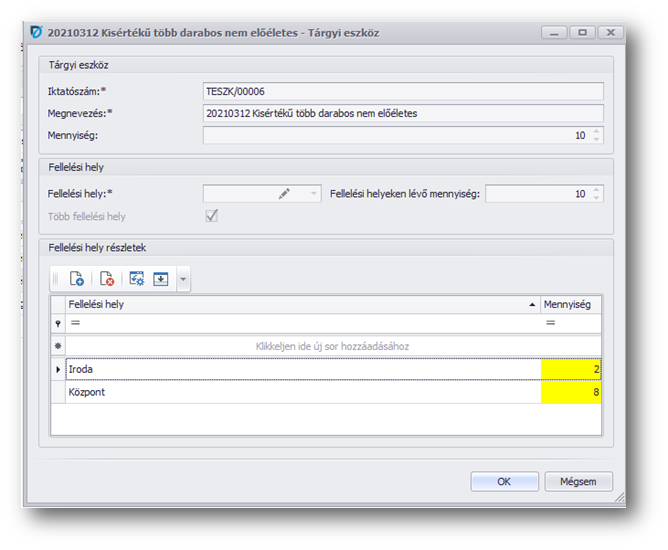Click the delete row toolbar icon
668x550 pixels.
pyautogui.click(x=107, y=279)
